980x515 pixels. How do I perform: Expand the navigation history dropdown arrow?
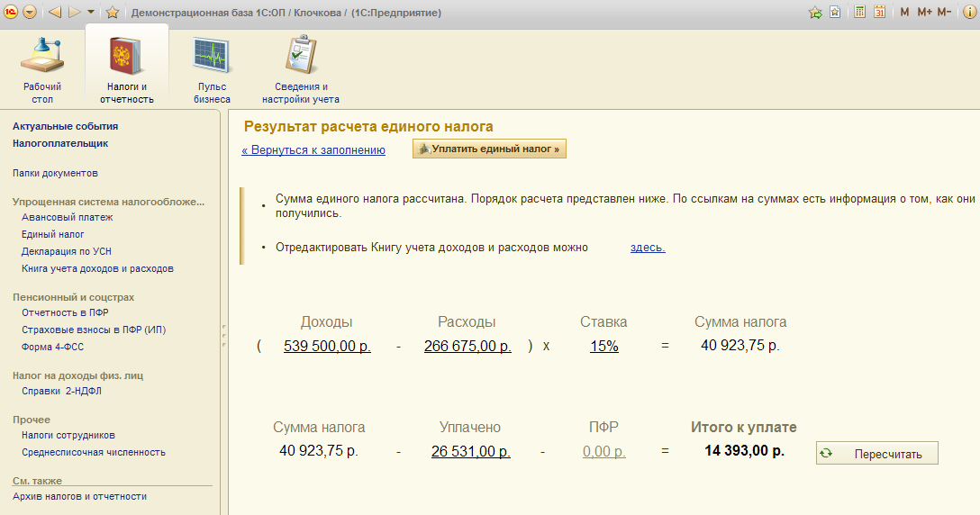coord(91,13)
